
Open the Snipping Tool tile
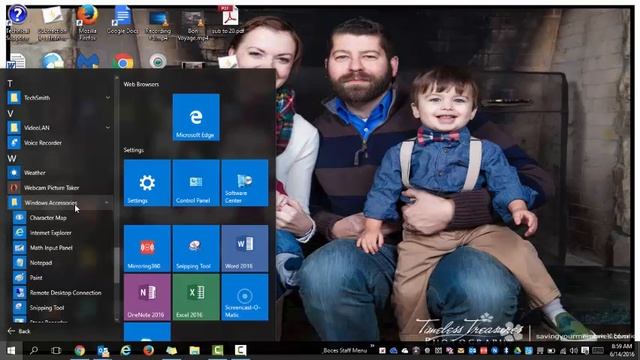196,248
